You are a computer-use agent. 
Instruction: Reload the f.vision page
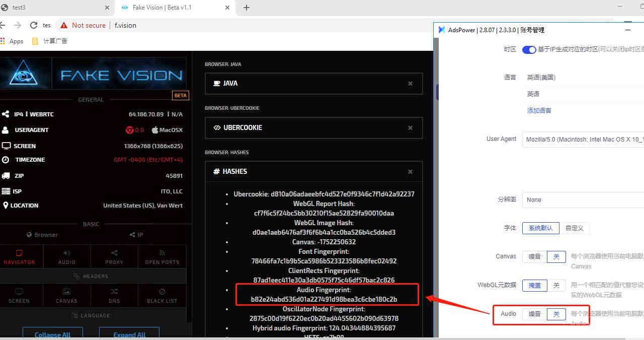tap(34, 25)
